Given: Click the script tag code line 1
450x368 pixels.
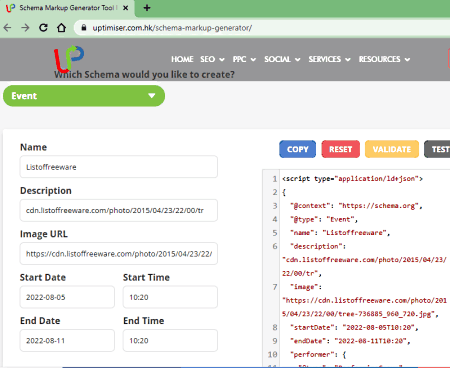Looking at the screenshot, I should [x=352, y=179].
